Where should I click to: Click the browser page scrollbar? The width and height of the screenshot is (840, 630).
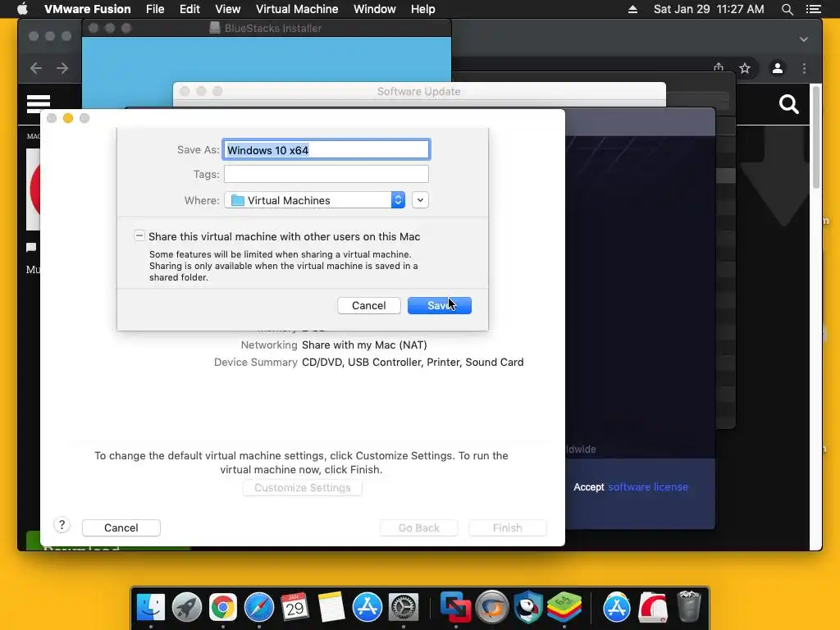816,138
